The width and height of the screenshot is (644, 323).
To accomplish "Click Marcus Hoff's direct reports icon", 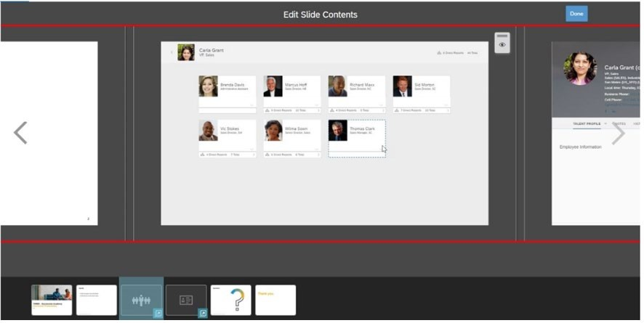I will coord(267,110).
